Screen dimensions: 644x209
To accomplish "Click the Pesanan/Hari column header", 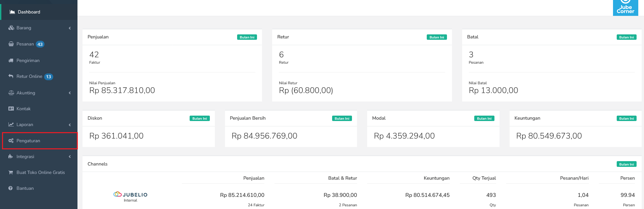I will [x=574, y=178].
